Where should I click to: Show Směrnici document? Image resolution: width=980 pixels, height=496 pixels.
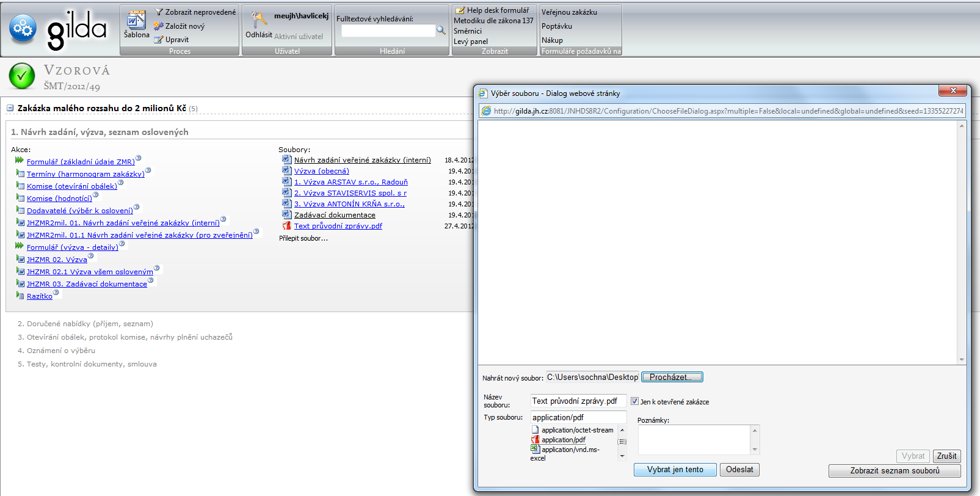pos(468,31)
